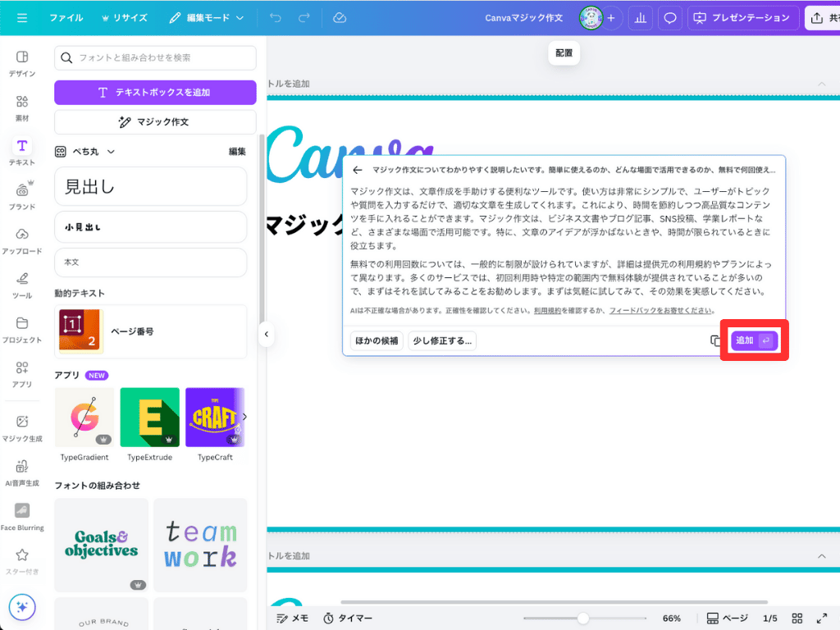Open the hamburger main menu

click(x=22, y=18)
